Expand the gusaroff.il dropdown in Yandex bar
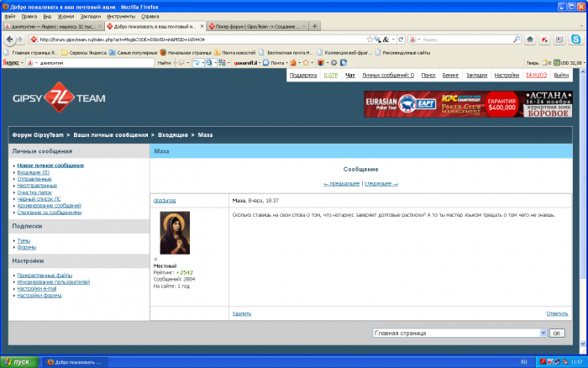588x368 pixels. tap(260, 63)
